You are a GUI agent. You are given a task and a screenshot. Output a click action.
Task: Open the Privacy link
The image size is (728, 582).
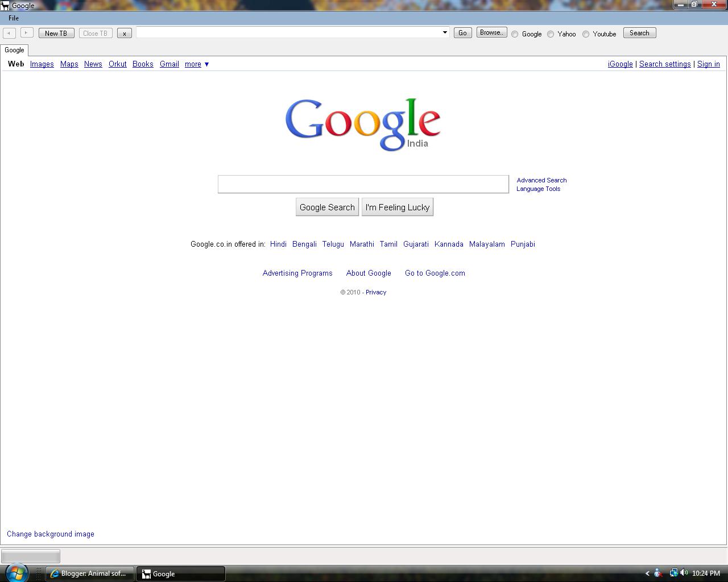click(x=376, y=292)
